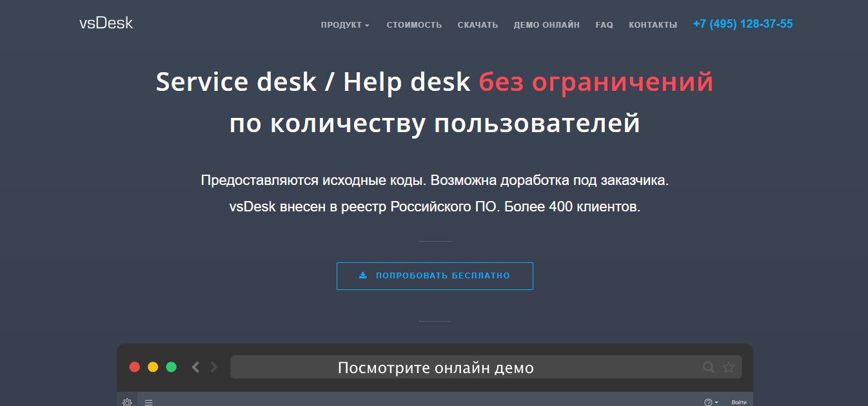
Task: Navigate to ДЕМО ОНЛАЙН
Action: [x=546, y=25]
